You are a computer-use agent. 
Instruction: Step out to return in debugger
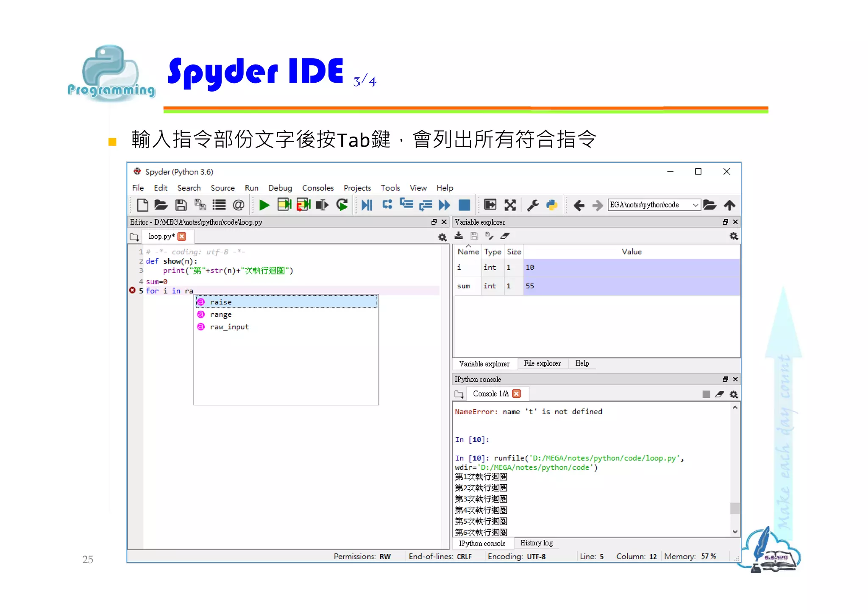425,205
